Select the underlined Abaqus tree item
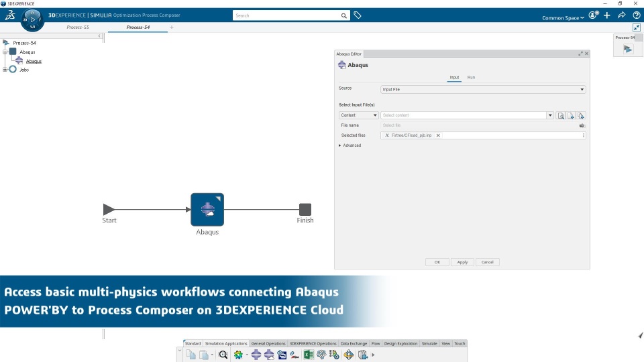 pos(34,61)
